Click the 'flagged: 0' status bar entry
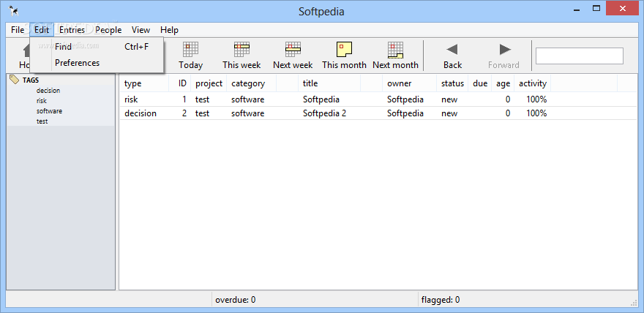The image size is (644, 313). (x=441, y=300)
